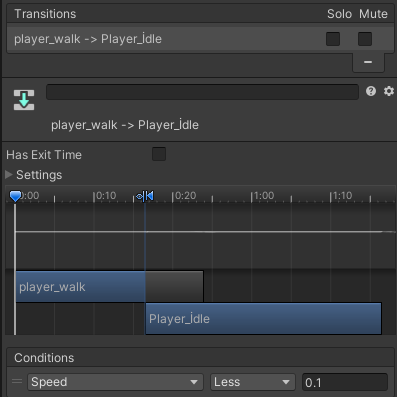Click the Mute column header
Viewport: 397px width, 397px height.
click(x=373, y=14)
